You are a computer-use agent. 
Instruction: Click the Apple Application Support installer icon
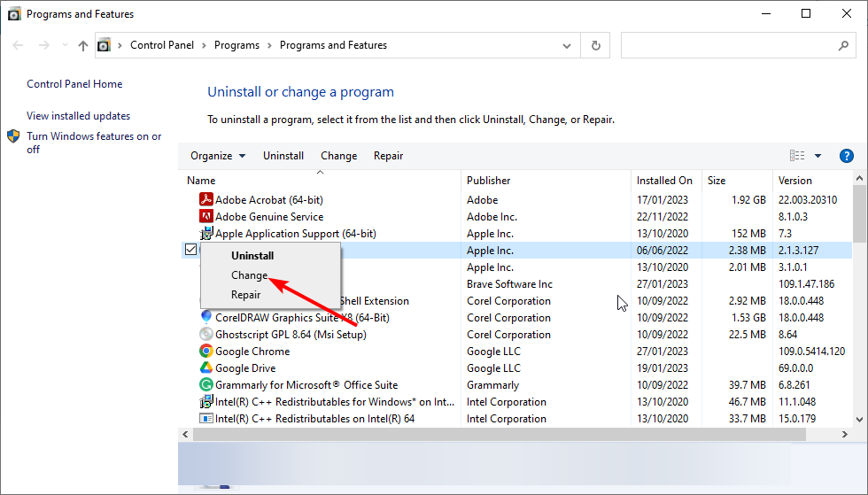(x=205, y=233)
